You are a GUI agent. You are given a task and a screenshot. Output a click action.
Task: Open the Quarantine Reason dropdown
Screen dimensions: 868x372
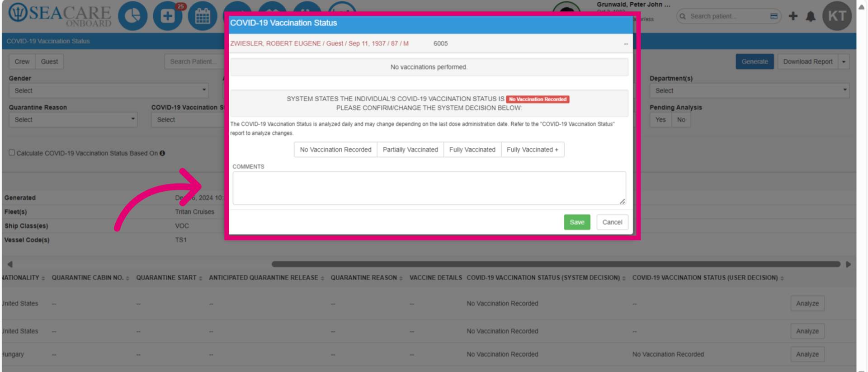[x=73, y=120]
